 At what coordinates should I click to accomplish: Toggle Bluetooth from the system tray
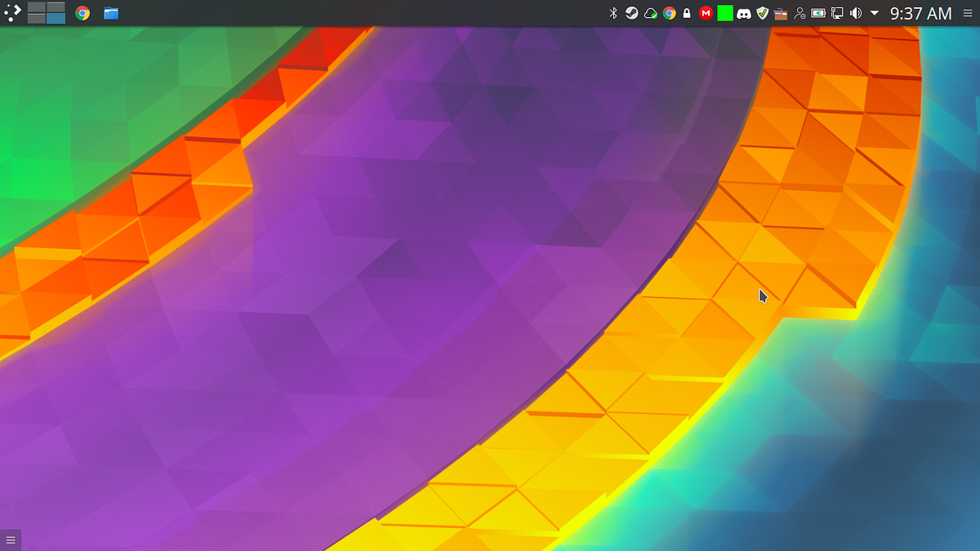pos(613,13)
